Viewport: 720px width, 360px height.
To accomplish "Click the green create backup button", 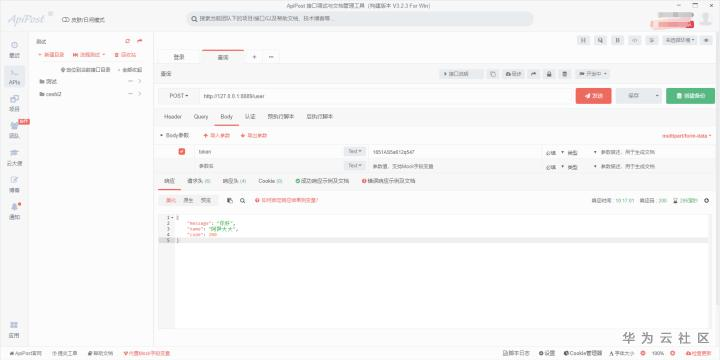I will pyautogui.click(x=690, y=96).
